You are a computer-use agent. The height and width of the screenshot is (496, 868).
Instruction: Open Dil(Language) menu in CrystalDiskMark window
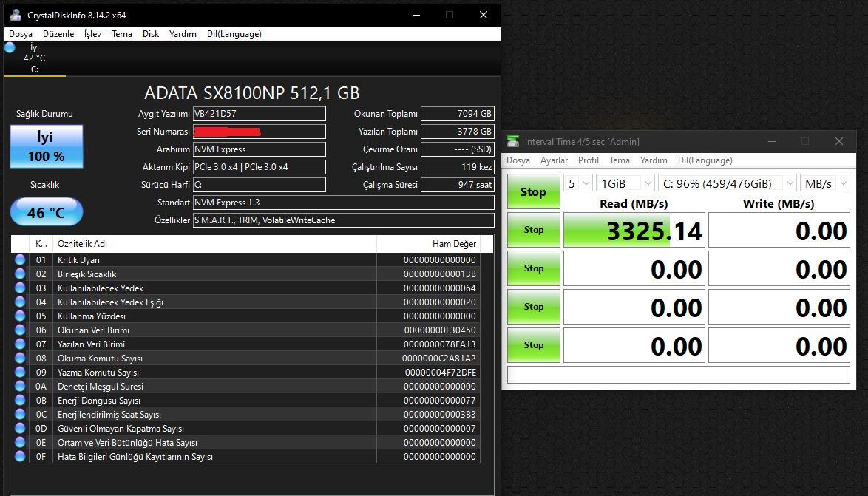[x=705, y=160]
